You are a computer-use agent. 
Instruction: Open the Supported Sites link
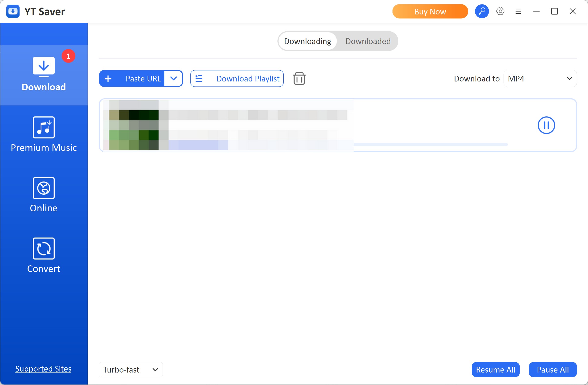click(x=43, y=369)
